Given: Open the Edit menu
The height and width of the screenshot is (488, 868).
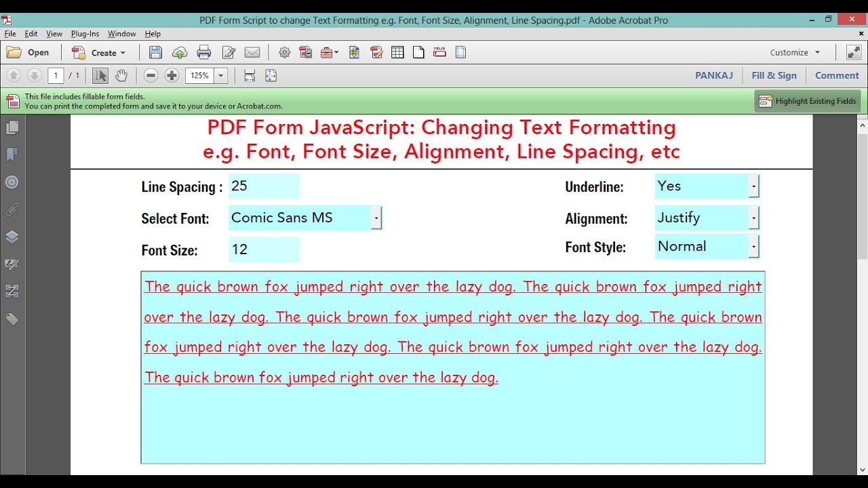Looking at the screenshot, I should tap(31, 34).
